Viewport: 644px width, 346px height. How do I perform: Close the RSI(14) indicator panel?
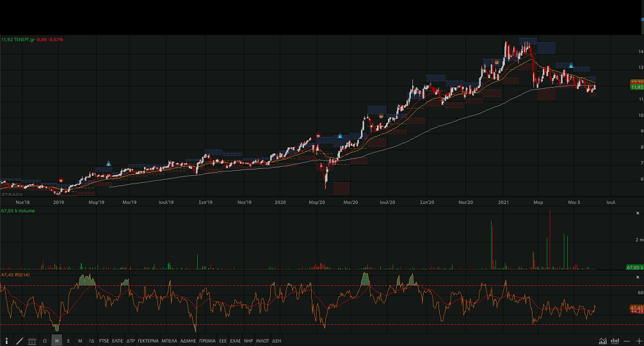(637, 276)
